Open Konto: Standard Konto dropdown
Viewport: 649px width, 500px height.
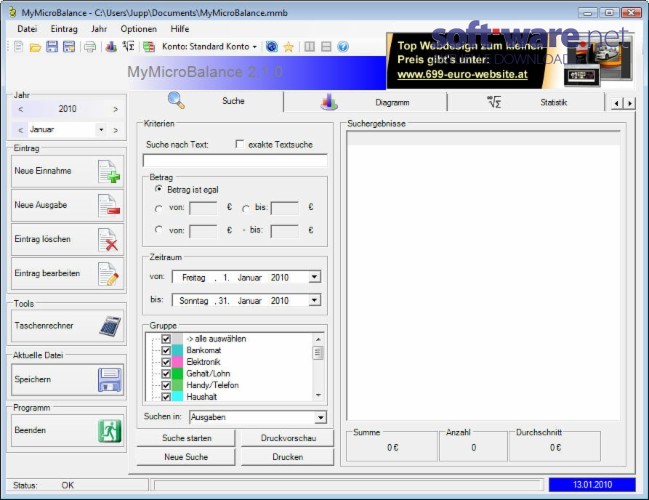click(209, 46)
